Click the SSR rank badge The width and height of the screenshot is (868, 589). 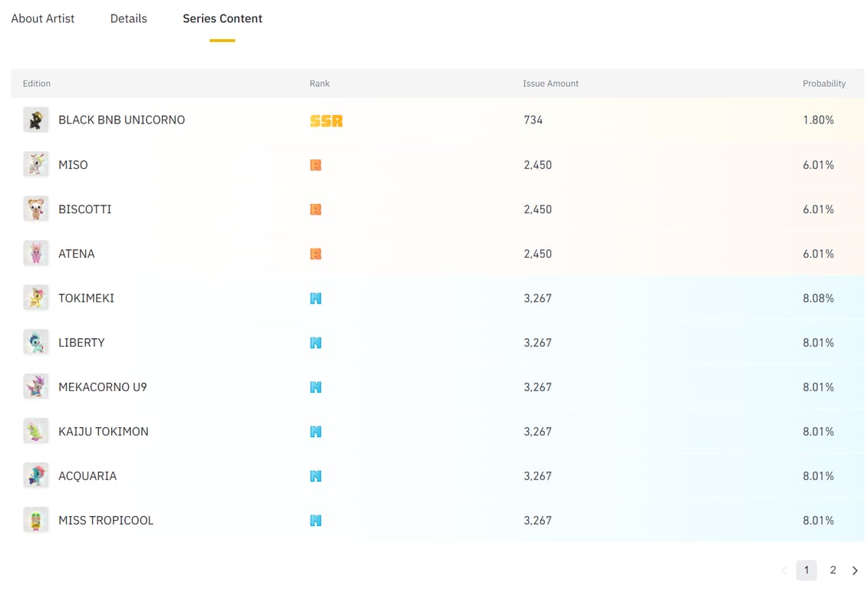326,120
